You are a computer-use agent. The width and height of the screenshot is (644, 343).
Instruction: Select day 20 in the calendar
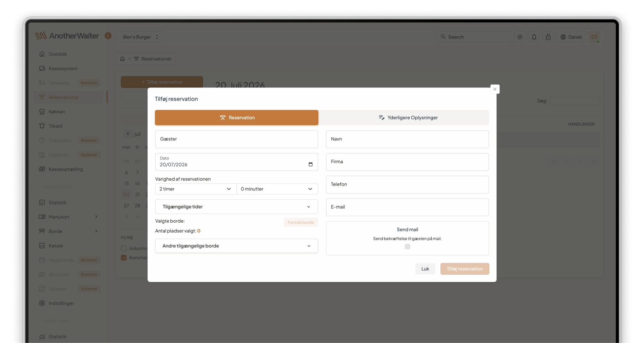click(126, 194)
